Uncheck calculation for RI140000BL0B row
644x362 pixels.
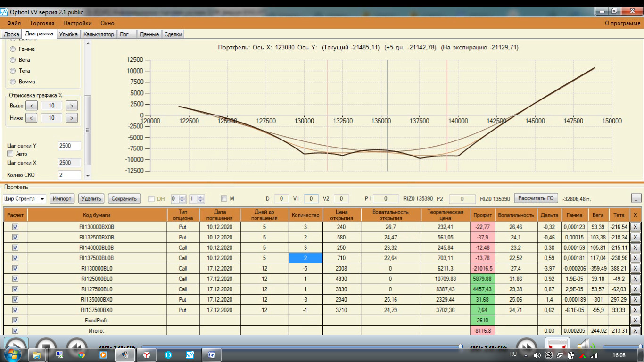[x=15, y=247]
